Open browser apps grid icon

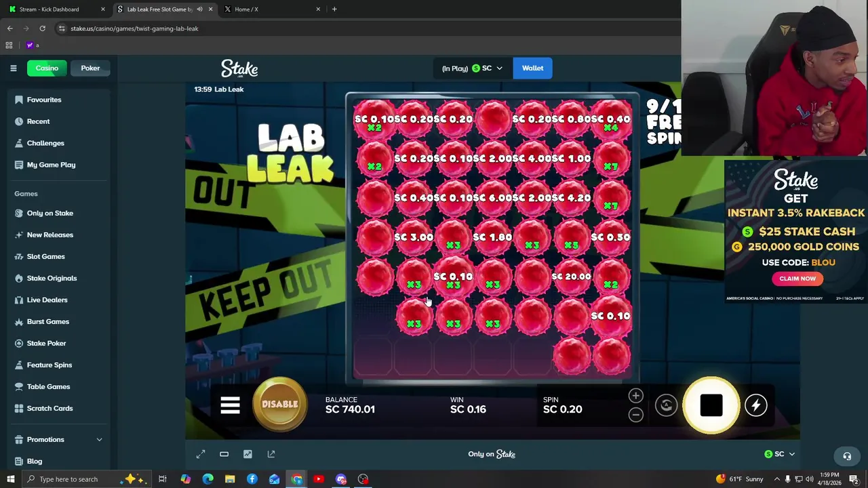(9, 45)
